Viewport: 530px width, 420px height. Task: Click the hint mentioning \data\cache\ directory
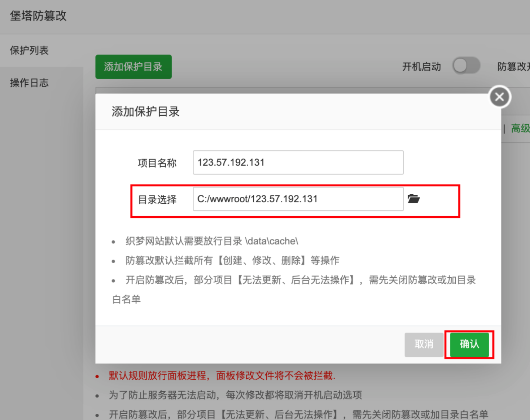coord(212,241)
